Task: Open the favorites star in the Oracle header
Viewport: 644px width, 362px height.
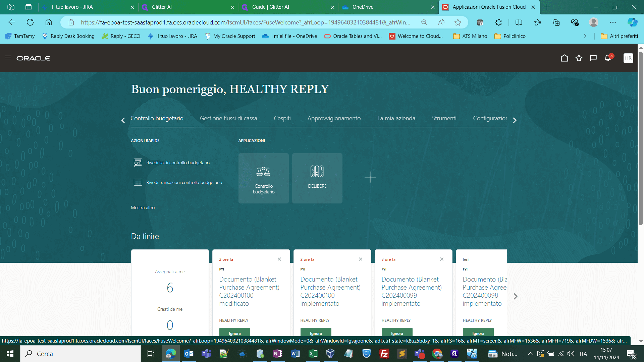Action: 579,58
